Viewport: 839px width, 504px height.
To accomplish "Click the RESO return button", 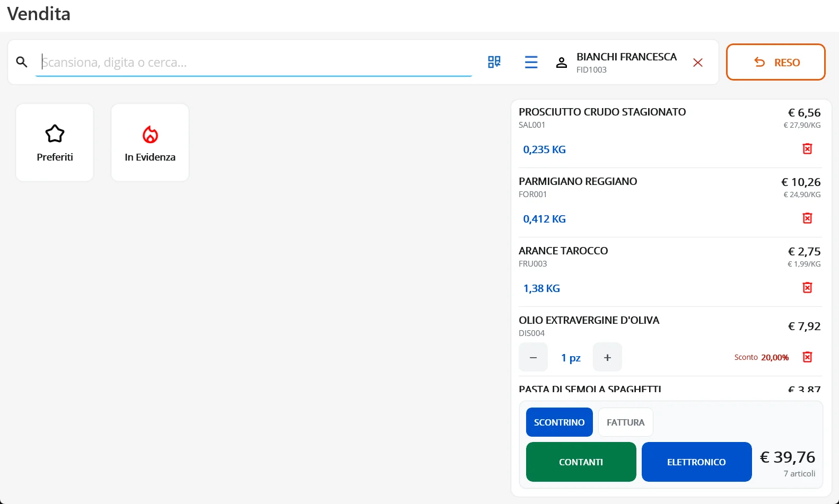I will point(776,62).
